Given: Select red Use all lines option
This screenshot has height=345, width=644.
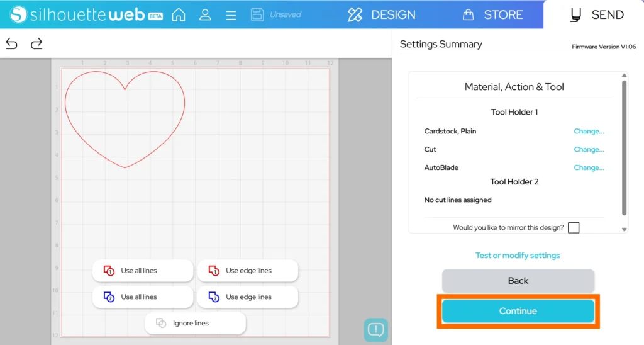Looking at the screenshot, I should (143, 271).
